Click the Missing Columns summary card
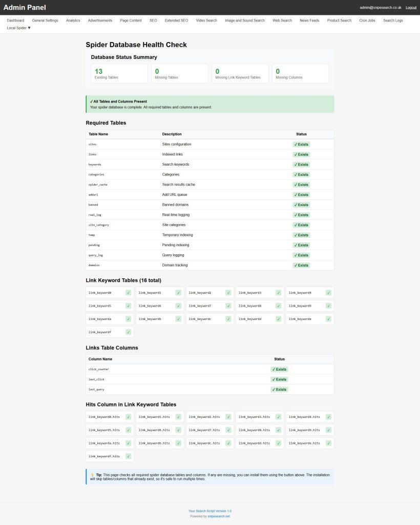420x525 pixels. tap(300, 73)
